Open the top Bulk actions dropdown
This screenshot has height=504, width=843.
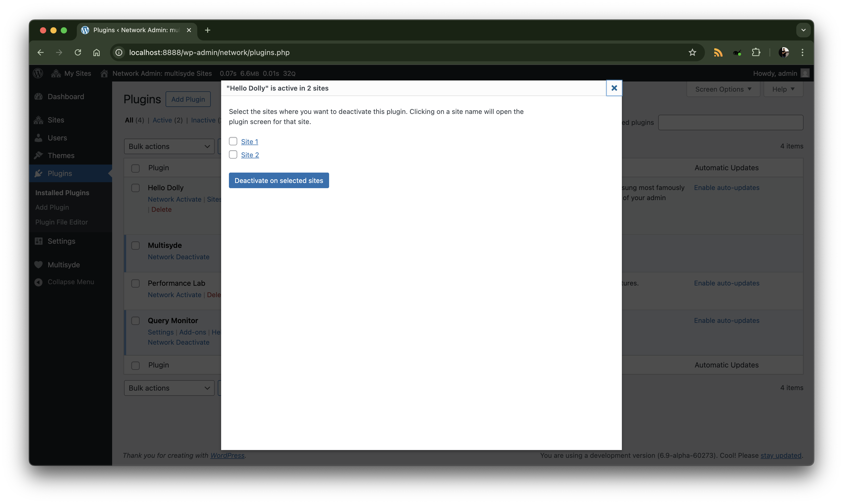169,146
